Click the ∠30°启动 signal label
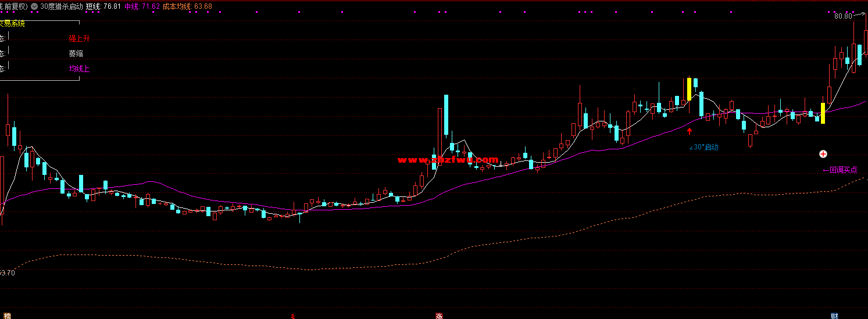This screenshot has width=868, height=319. [703, 147]
